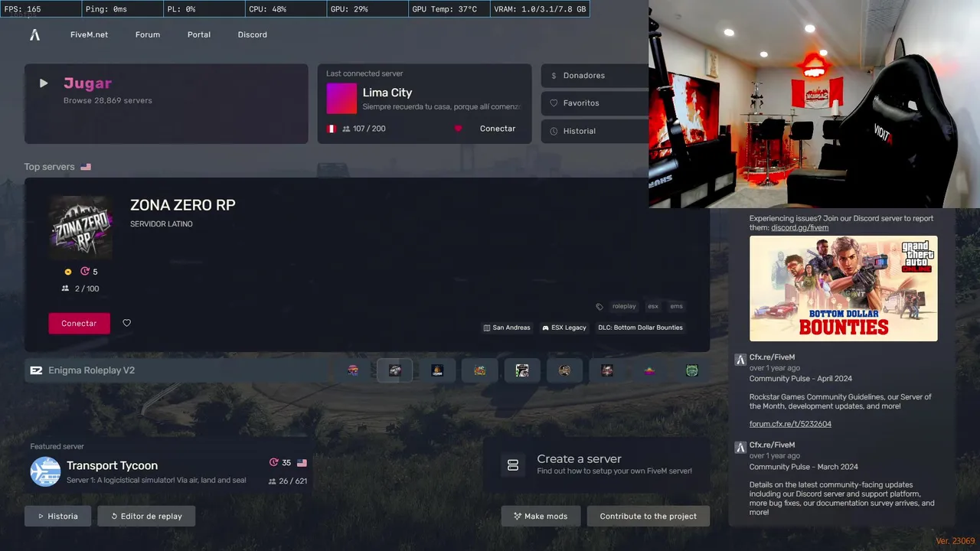Click the red Conectar button for ZONA ZERO

79,324
